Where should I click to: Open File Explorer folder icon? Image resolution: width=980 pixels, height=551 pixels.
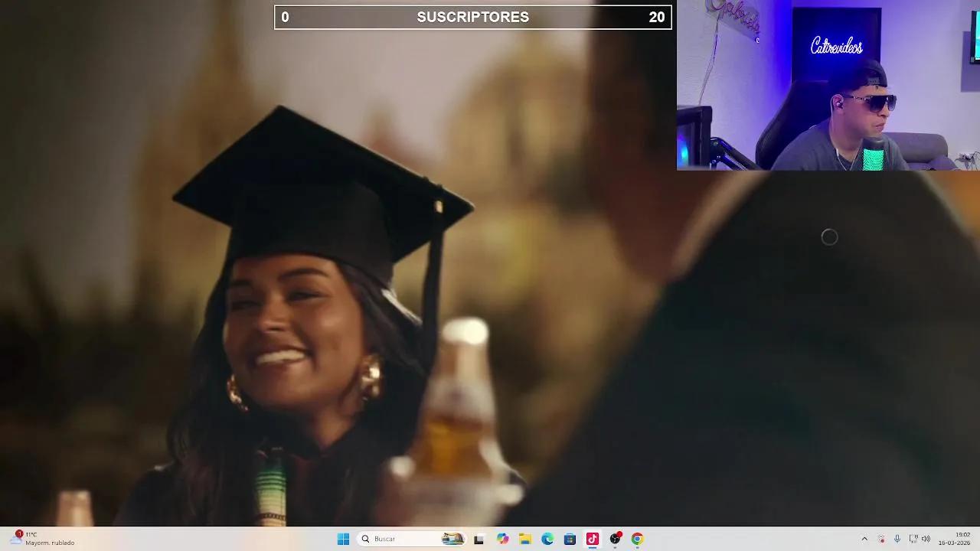pos(525,539)
